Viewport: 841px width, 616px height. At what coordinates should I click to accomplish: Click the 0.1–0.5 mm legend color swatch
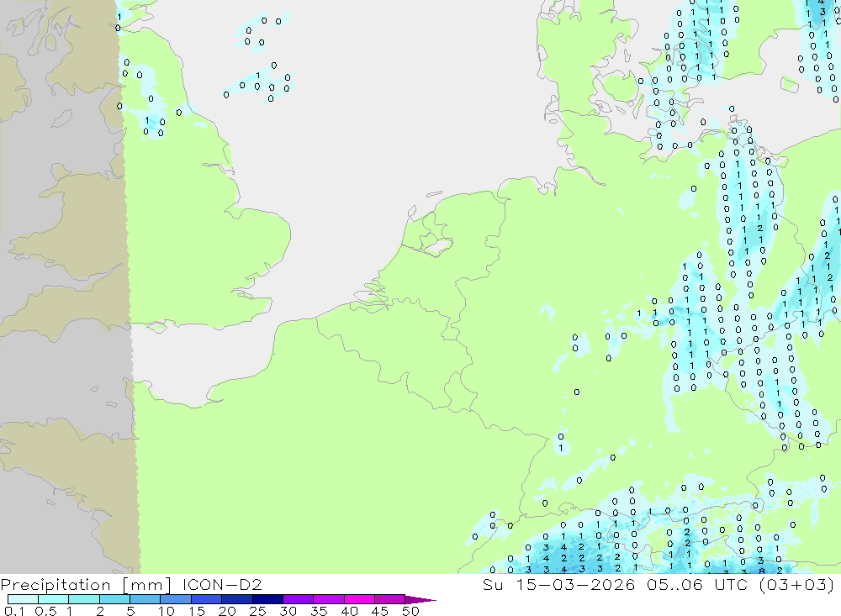23,599
